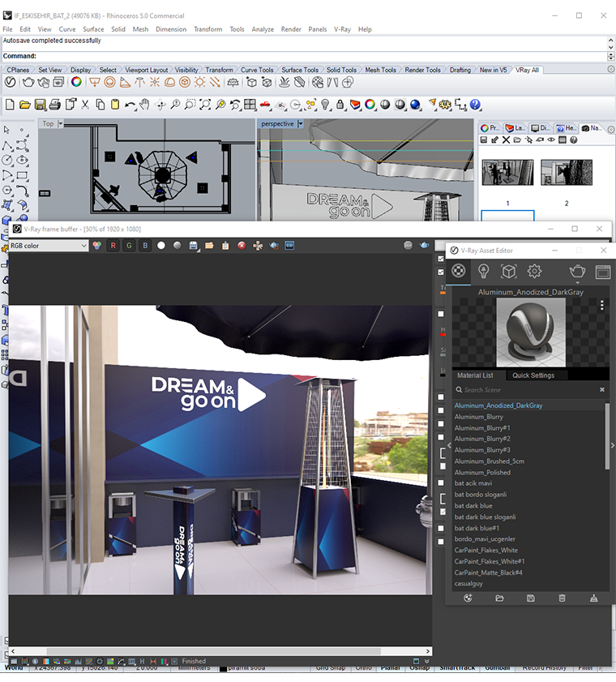The image size is (616, 682).
Task: Click the Save file icon in Rhino toolbar
Action: click(x=41, y=105)
